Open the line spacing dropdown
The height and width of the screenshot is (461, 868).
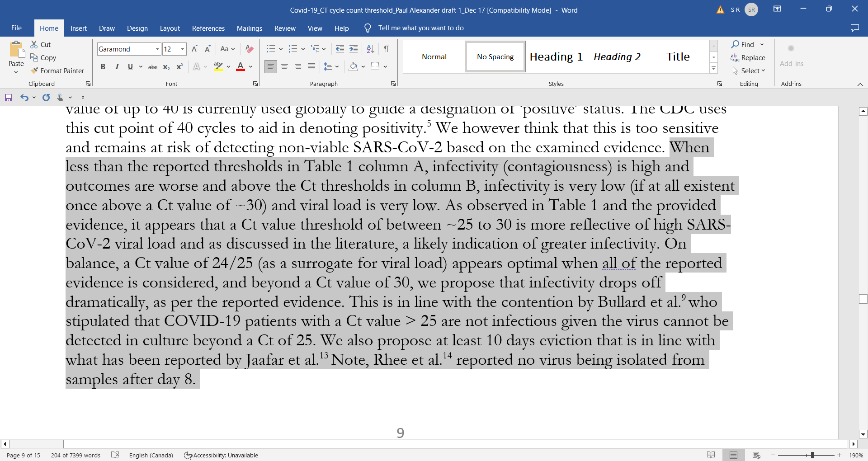337,67
